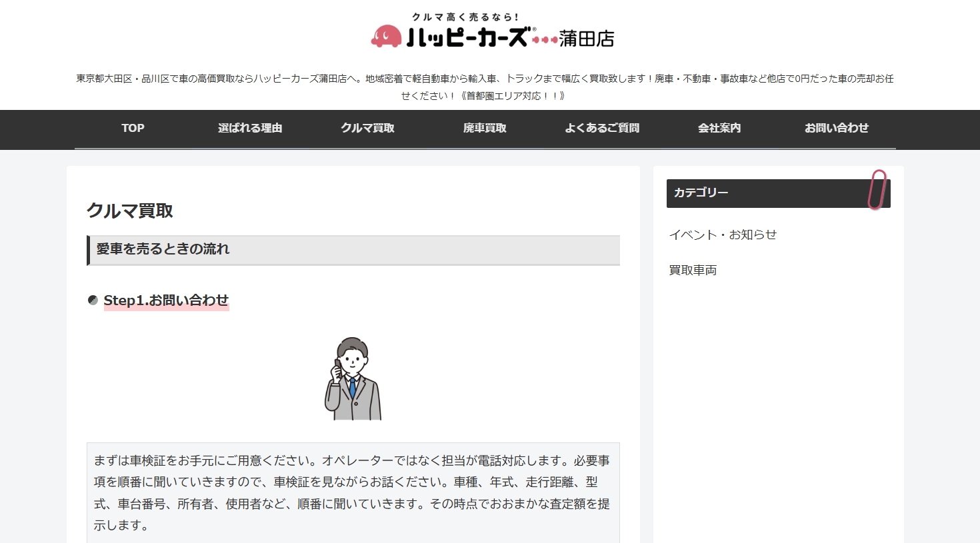Image resolution: width=980 pixels, height=543 pixels.
Task: Open the イベント・お知らせ category link
Action: click(723, 235)
